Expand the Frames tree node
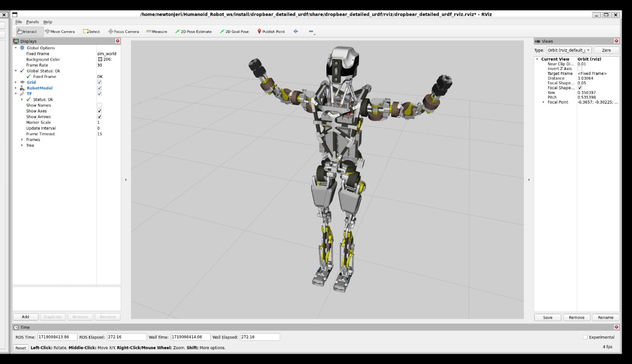The image size is (632, 364). [22, 140]
